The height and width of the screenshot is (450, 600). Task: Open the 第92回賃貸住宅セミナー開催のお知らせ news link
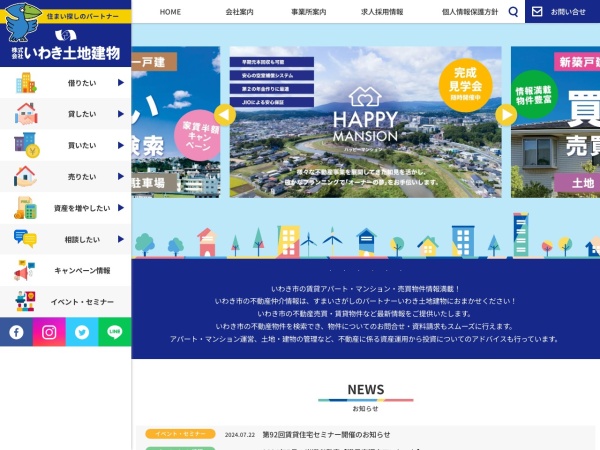326,435
